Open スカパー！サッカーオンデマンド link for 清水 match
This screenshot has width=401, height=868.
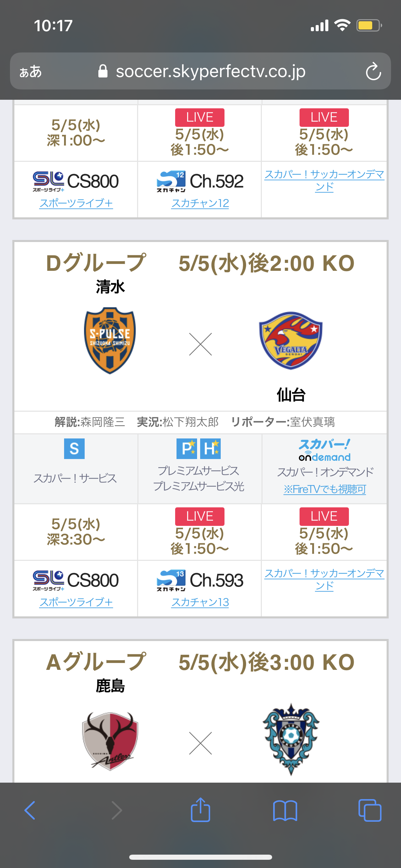coord(324,579)
